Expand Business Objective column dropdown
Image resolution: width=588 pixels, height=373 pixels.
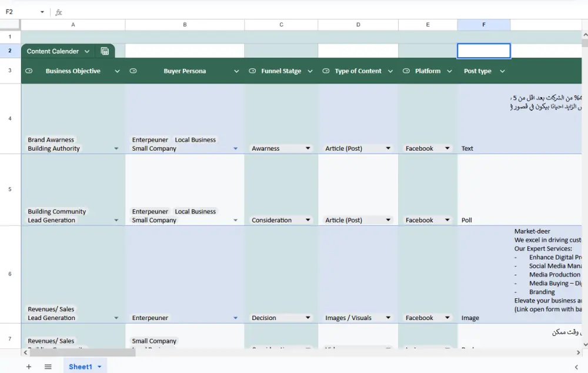(x=118, y=71)
